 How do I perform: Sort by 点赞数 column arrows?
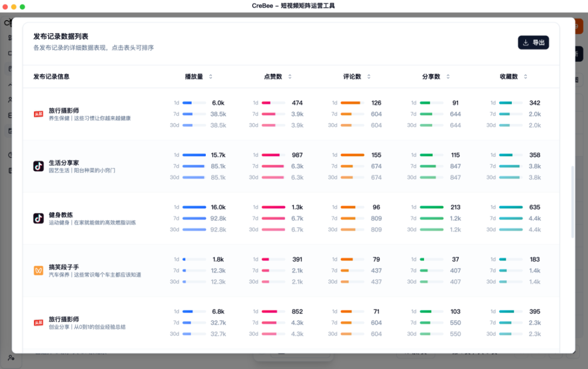[290, 76]
